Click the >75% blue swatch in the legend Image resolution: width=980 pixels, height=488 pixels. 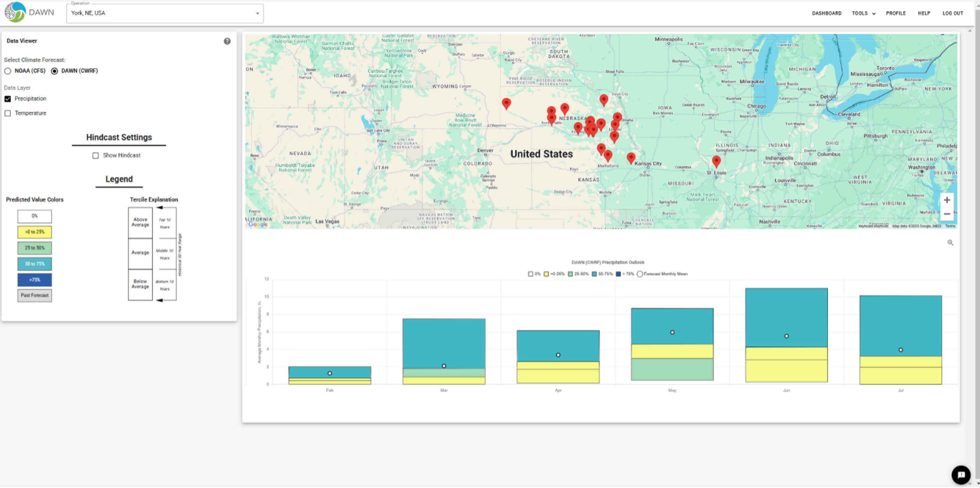click(x=34, y=279)
